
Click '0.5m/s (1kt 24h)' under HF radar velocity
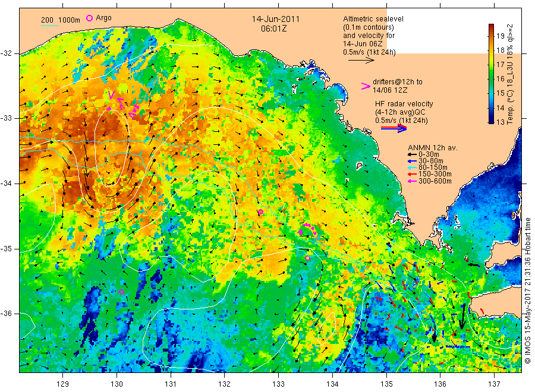[x=401, y=121]
